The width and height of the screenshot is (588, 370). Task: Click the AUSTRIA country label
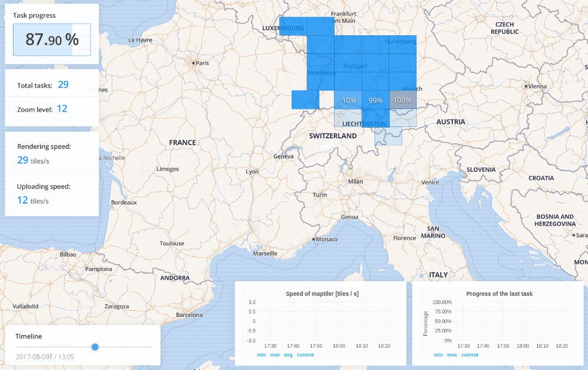[450, 122]
